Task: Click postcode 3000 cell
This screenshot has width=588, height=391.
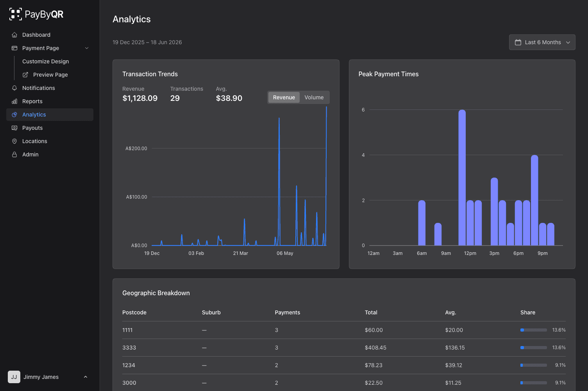Action: point(129,383)
